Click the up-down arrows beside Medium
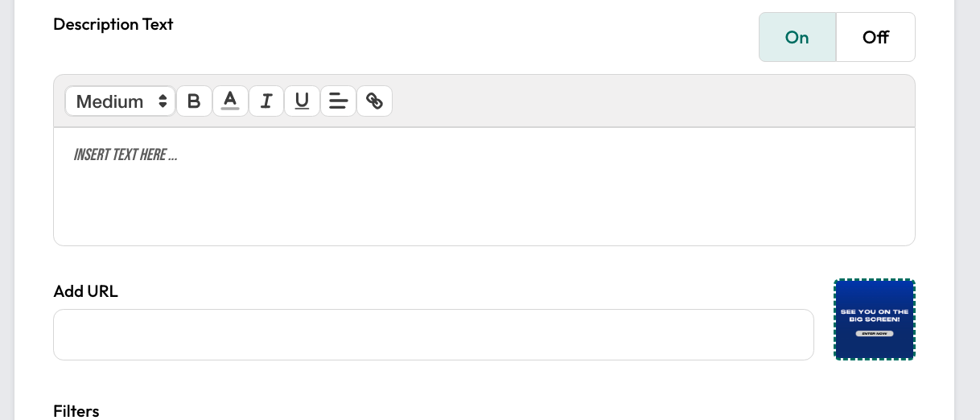 pos(163,101)
